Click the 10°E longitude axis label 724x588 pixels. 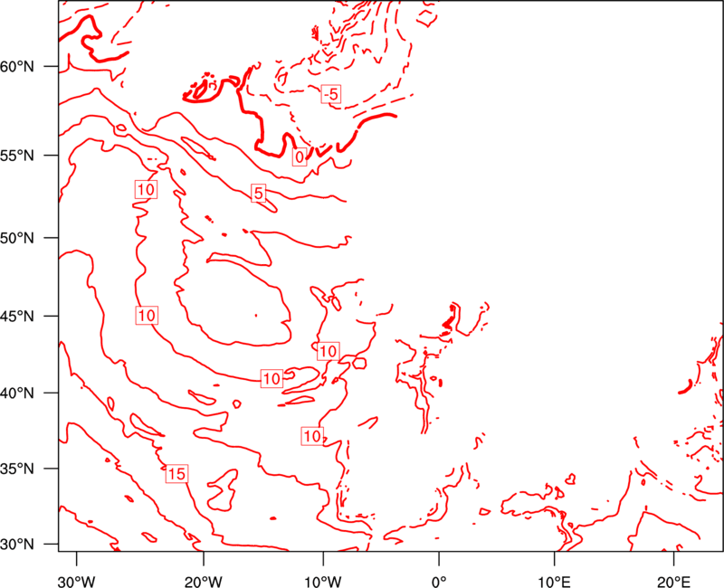pos(554,582)
